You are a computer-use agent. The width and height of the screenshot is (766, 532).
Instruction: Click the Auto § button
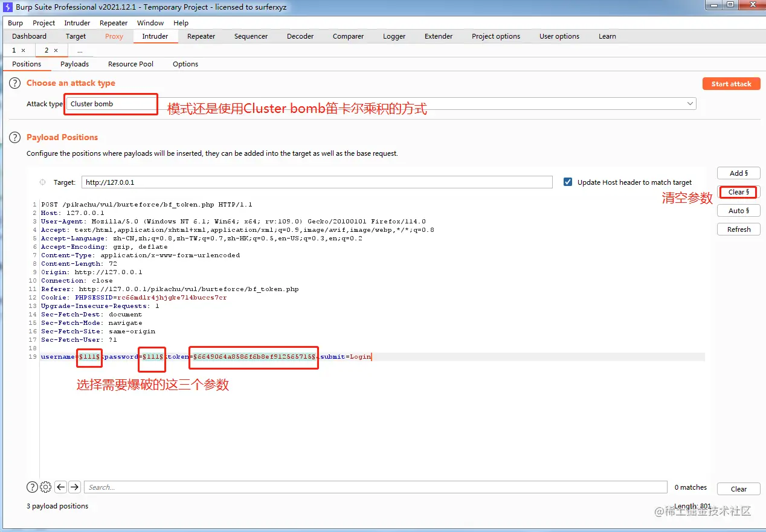(739, 211)
